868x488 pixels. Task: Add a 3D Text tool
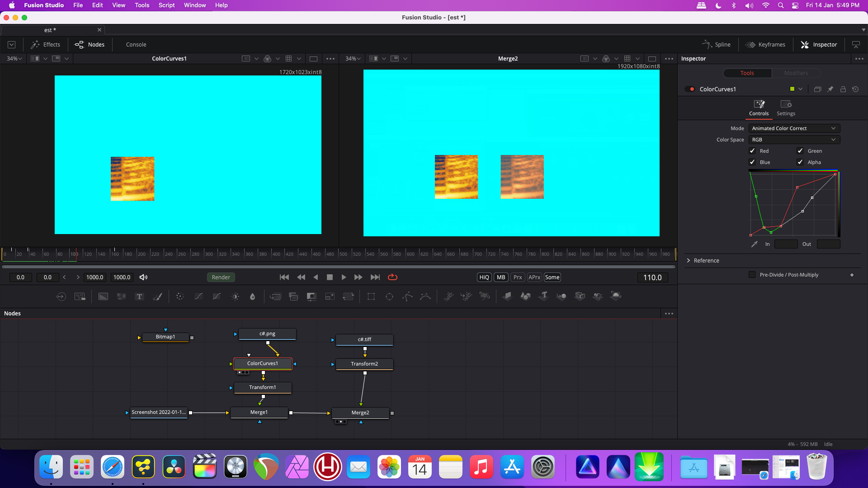544,296
